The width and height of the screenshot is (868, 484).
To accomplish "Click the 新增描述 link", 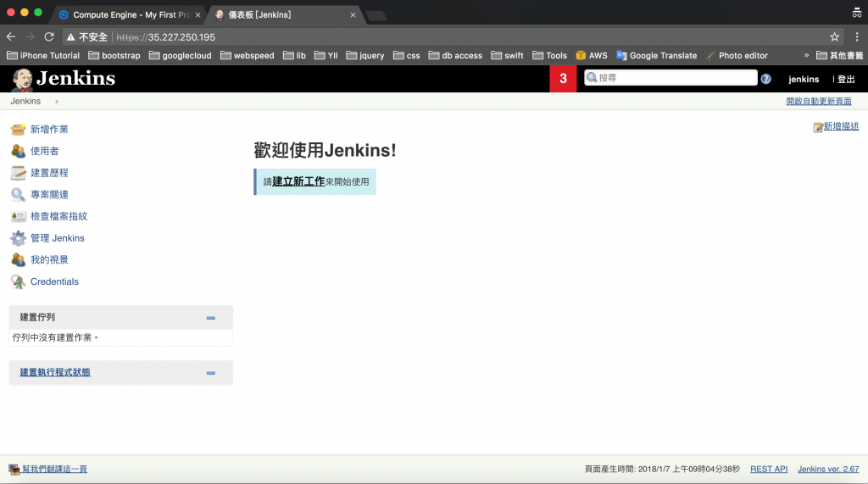I will click(842, 126).
